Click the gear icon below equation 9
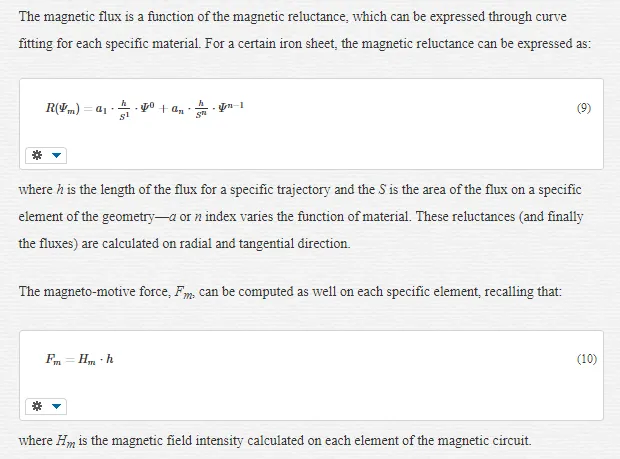 [x=37, y=155]
